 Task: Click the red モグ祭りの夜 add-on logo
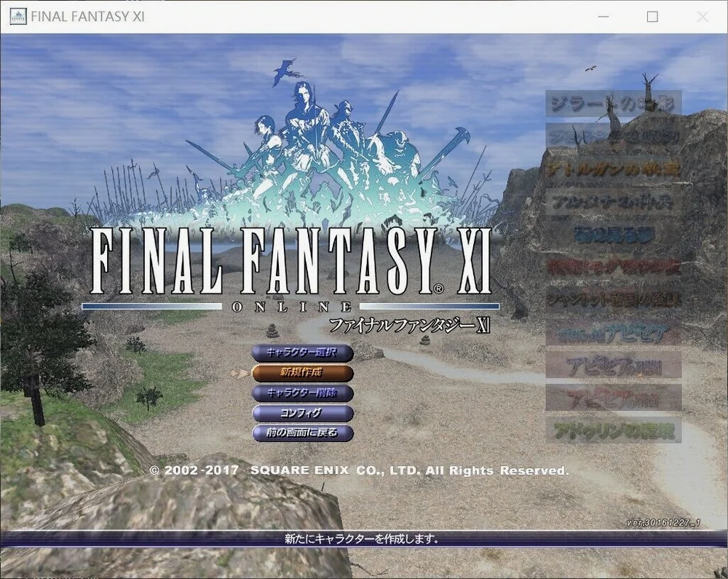coord(613,267)
